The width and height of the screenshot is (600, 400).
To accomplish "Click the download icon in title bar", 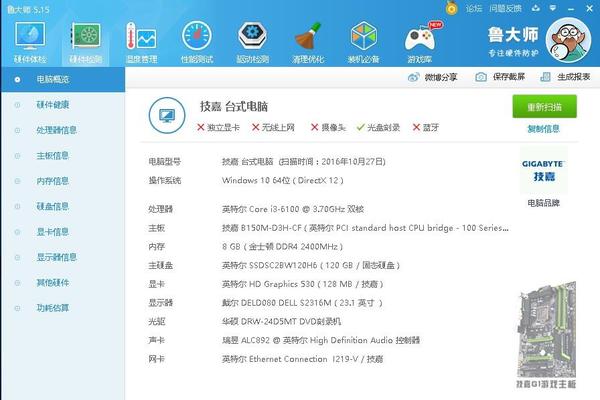I will [x=536, y=8].
